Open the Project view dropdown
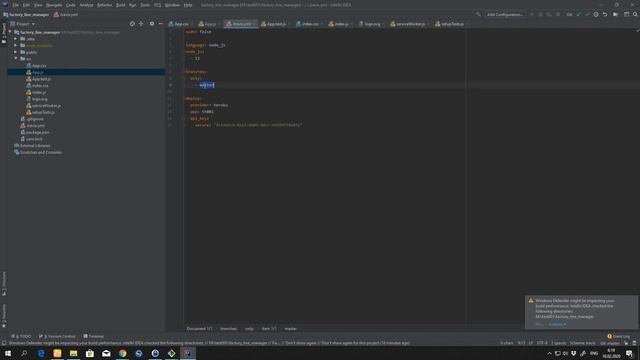The height and width of the screenshot is (360, 640). point(23,24)
